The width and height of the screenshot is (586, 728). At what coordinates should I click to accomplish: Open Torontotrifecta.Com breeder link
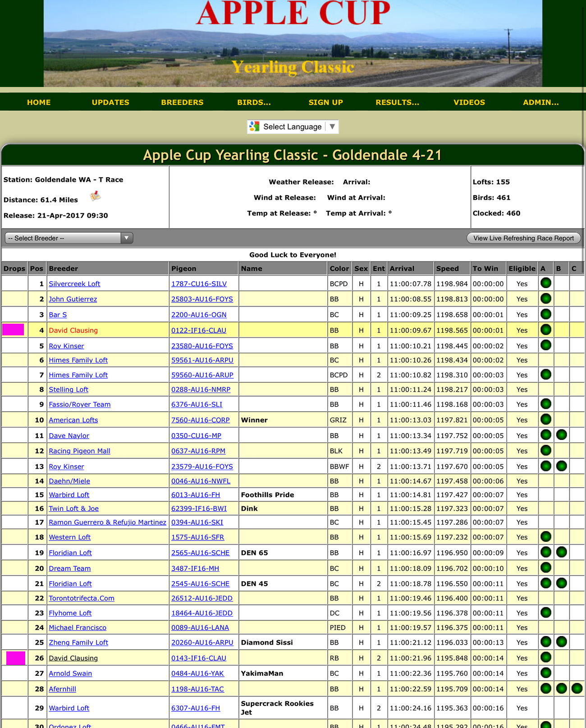(x=81, y=598)
